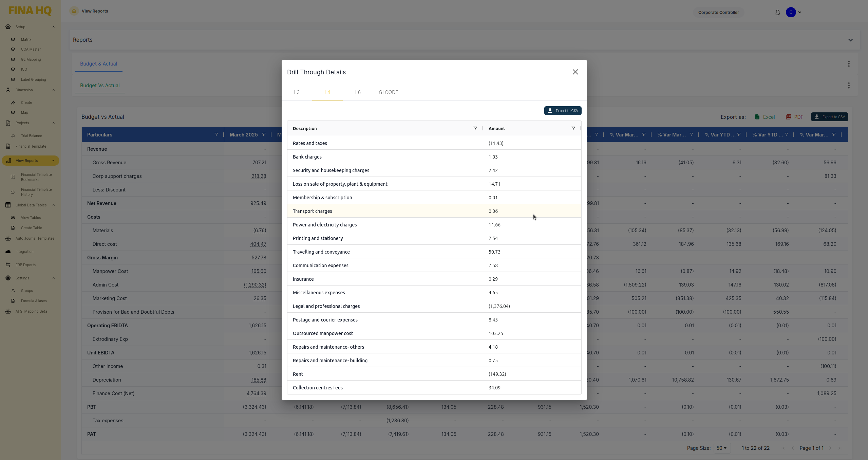Expand the Reports panel chevron
The height and width of the screenshot is (460, 868).
[850, 40]
